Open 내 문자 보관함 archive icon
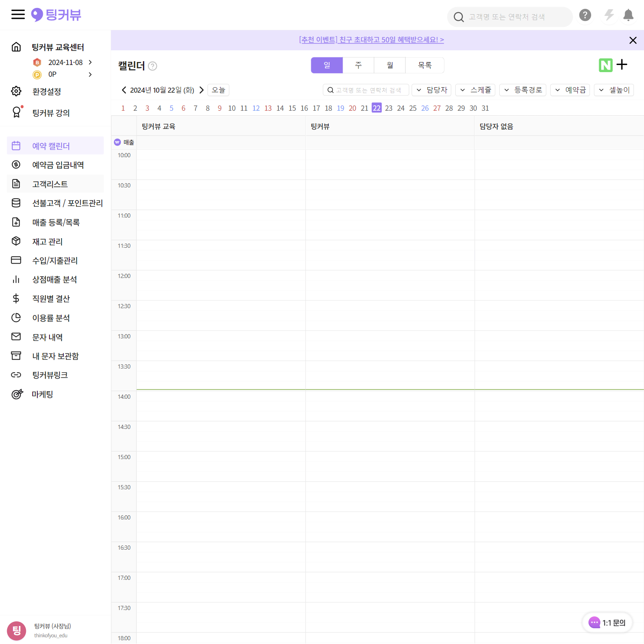This screenshot has width=644, height=644. (x=16, y=356)
